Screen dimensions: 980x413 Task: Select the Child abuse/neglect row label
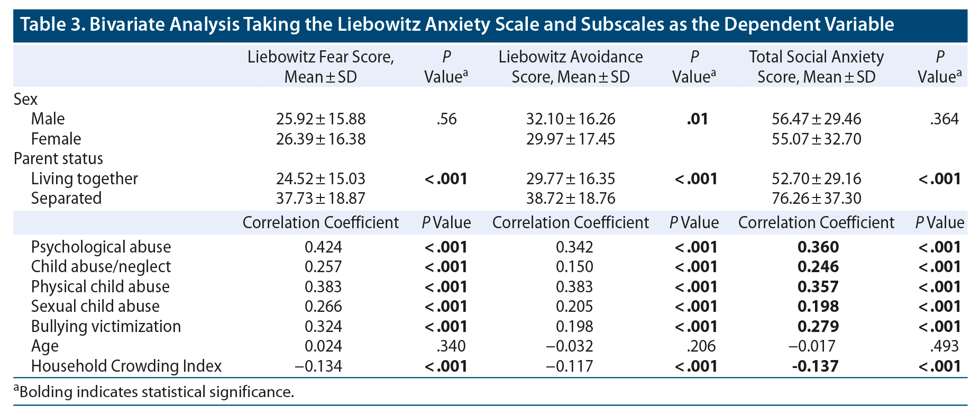(101, 266)
